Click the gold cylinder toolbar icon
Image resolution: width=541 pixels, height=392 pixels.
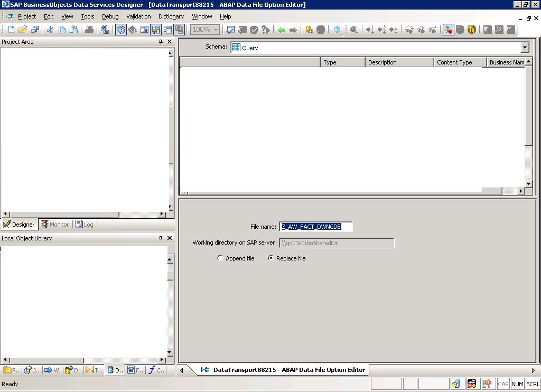[472, 30]
